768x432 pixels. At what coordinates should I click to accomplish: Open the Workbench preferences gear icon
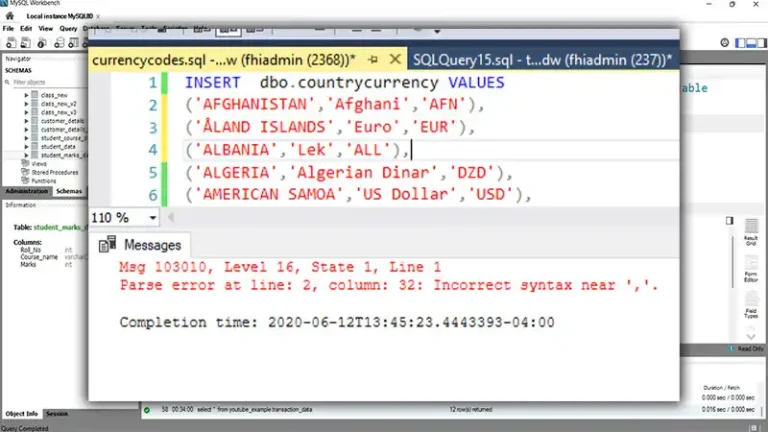point(725,43)
